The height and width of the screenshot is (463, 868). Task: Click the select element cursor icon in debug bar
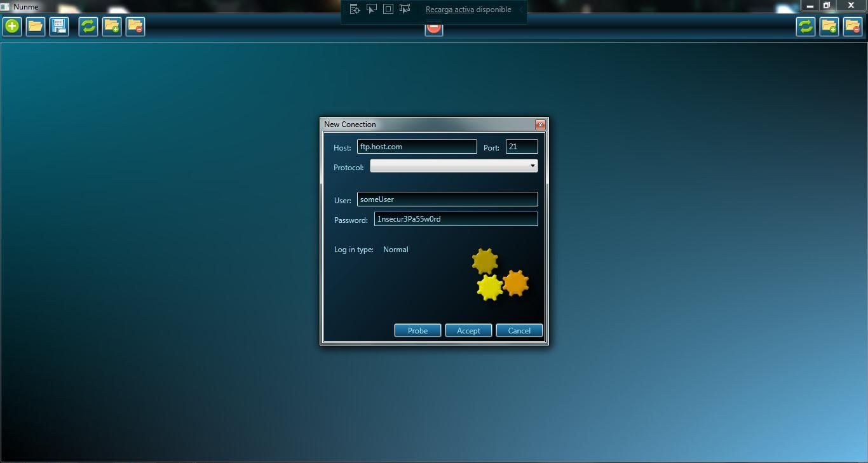372,9
